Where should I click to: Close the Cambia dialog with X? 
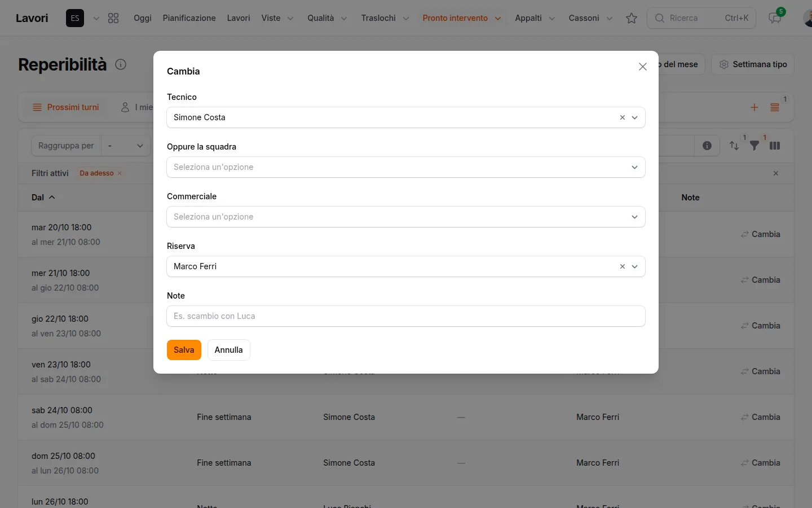click(642, 67)
